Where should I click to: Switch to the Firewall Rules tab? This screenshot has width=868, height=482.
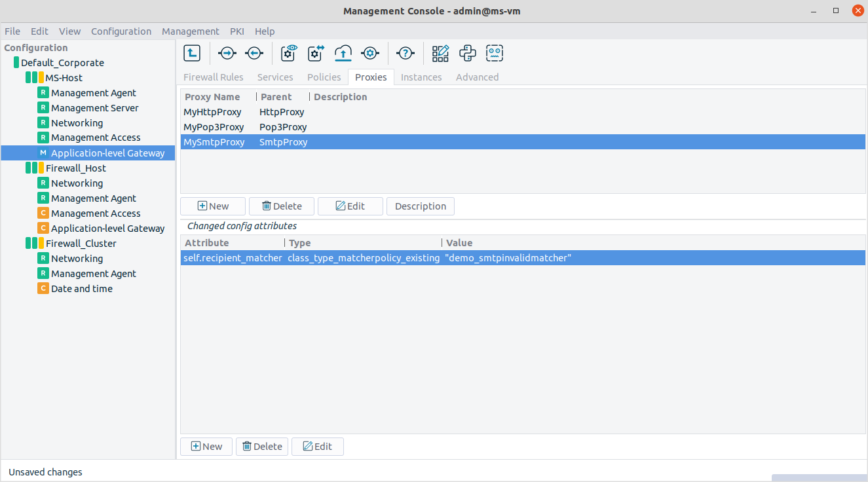click(x=214, y=77)
